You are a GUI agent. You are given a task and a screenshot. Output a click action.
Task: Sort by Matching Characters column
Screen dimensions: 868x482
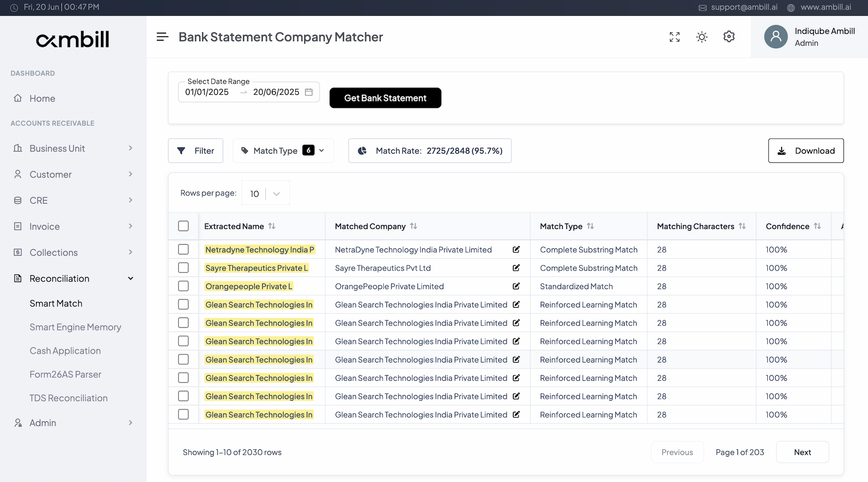tap(742, 226)
